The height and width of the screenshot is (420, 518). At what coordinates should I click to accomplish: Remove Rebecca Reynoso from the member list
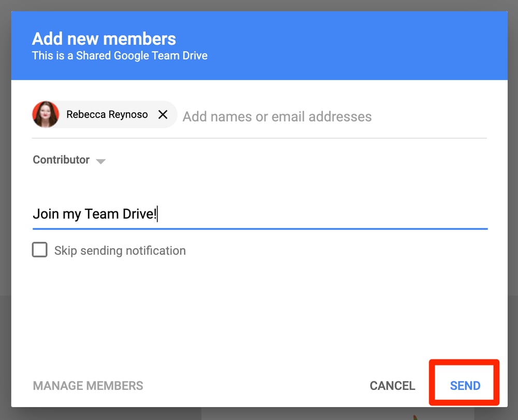pyautogui.click(x=162, y=114)
